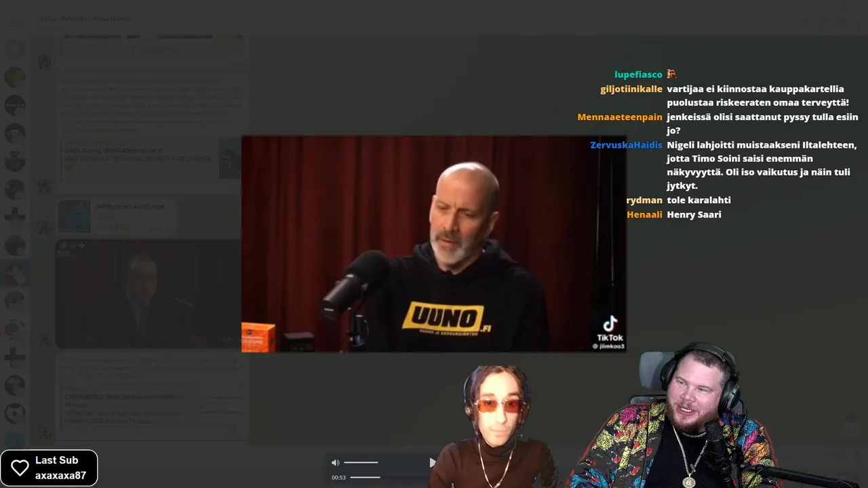868x488 pixels.
Task: Open chat user rydman
Action: [644, 200]
